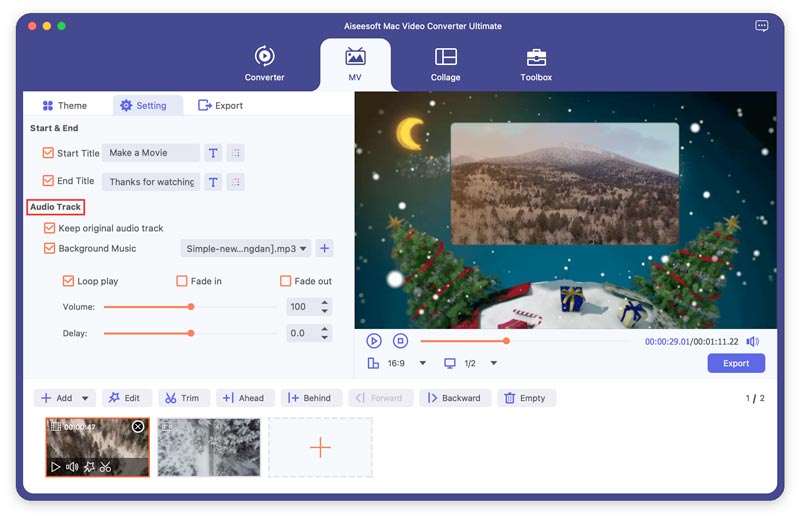This screenshot has height=519, width=800.
Task: Switch to the Collage tab
Action: pyautogui.click(x=445, y=65)
